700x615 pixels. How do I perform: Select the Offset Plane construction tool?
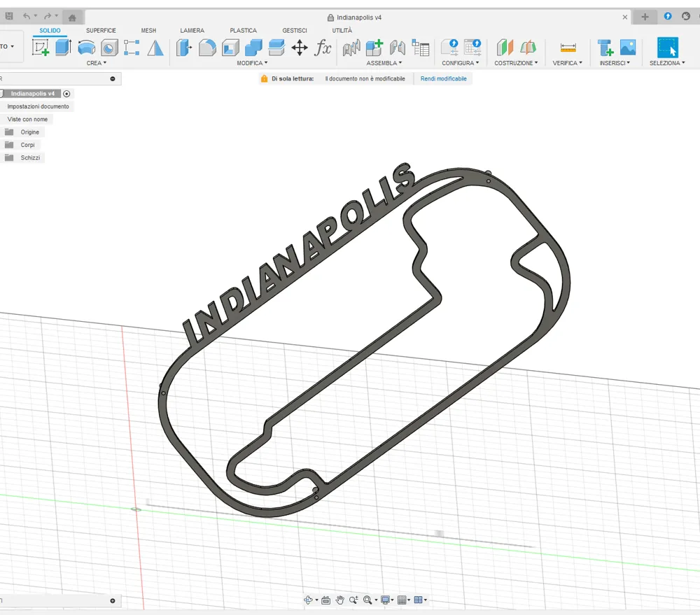pos(505,48)
